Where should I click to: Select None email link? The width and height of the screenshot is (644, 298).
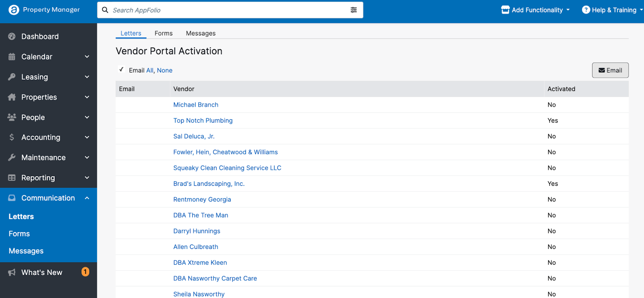pos(165,70)
